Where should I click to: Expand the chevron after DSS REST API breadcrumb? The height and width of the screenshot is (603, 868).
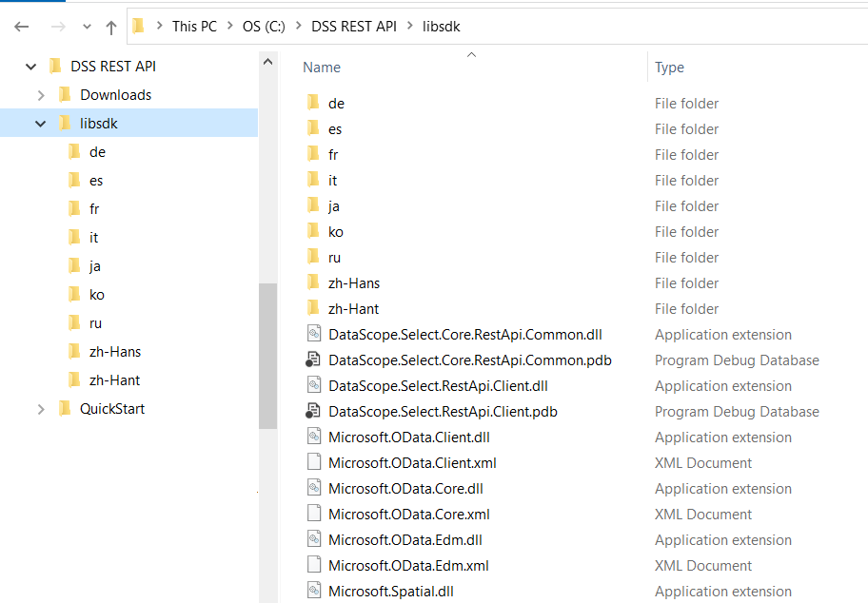pos(410,26)
